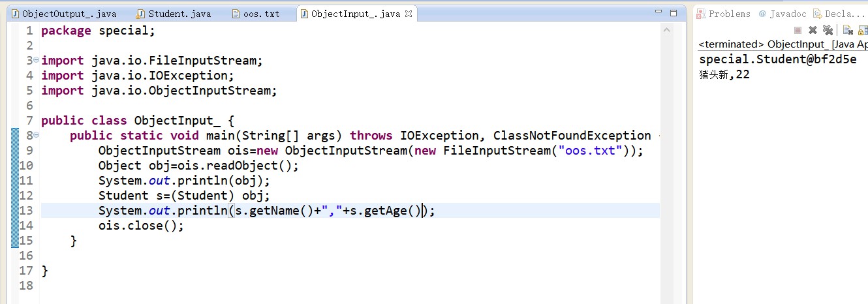Close the ObjectInput_.java tab
The width and height of the screenshot is (868, 304).
coord(408,14)
